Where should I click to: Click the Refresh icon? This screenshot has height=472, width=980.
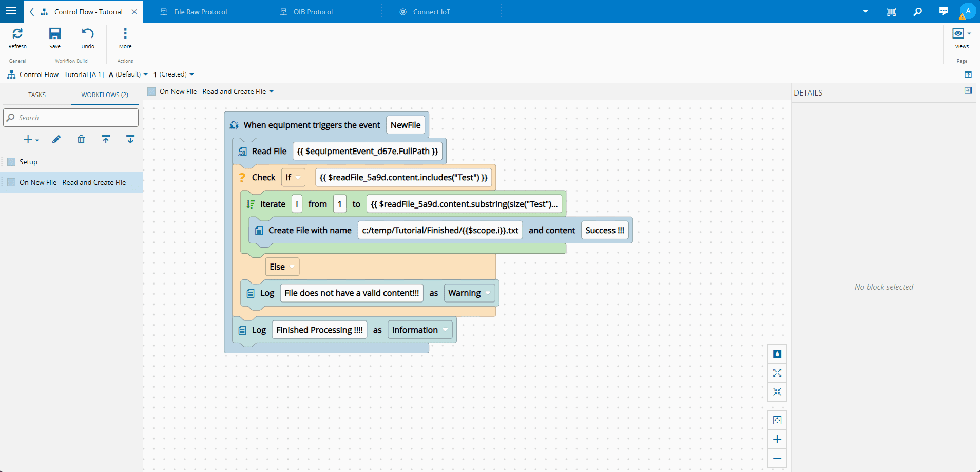coord(17,34)
